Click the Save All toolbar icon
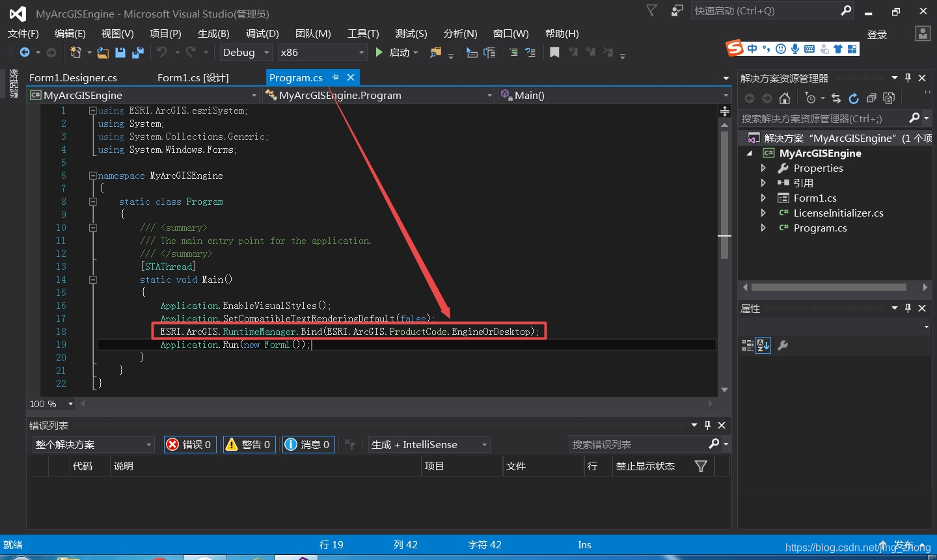This screenshot has width=937, height=560. tap(137, 52)
